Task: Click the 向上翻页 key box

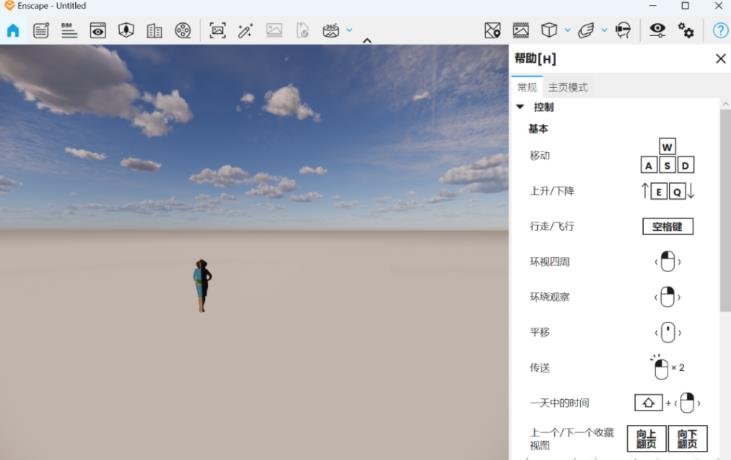Action: 646,439
